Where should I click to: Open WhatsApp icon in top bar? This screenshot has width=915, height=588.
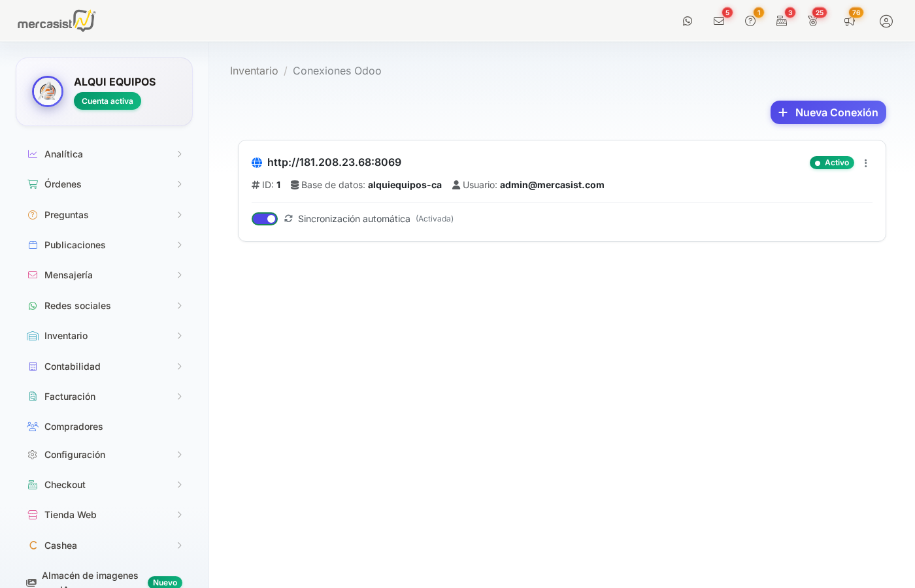pos(688,21)
